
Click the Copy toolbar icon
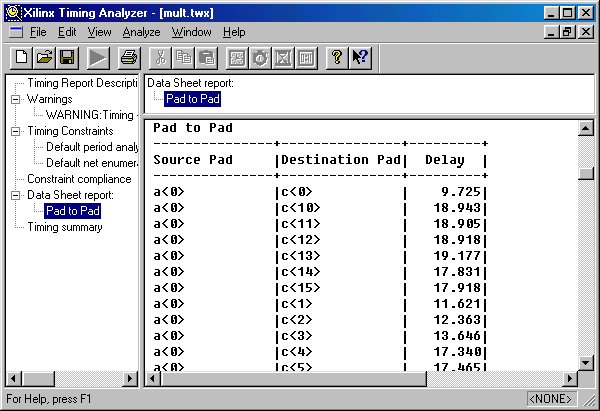point(183,58)
